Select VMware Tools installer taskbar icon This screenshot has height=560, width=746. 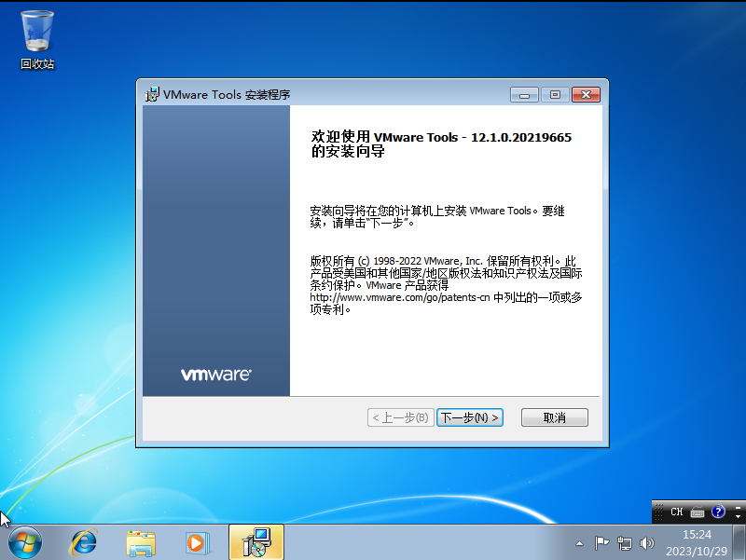pyautogui.click(x=255, y=541)
